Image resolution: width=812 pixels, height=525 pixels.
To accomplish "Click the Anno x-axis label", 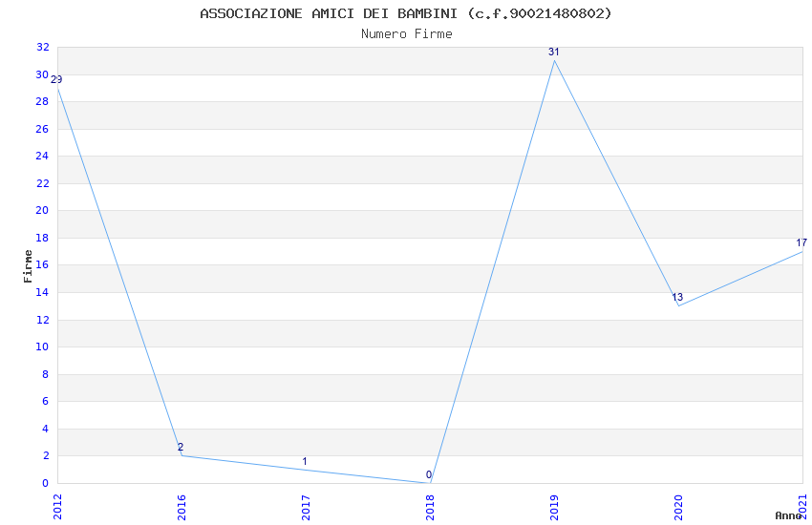I will (x=788, y=515).
